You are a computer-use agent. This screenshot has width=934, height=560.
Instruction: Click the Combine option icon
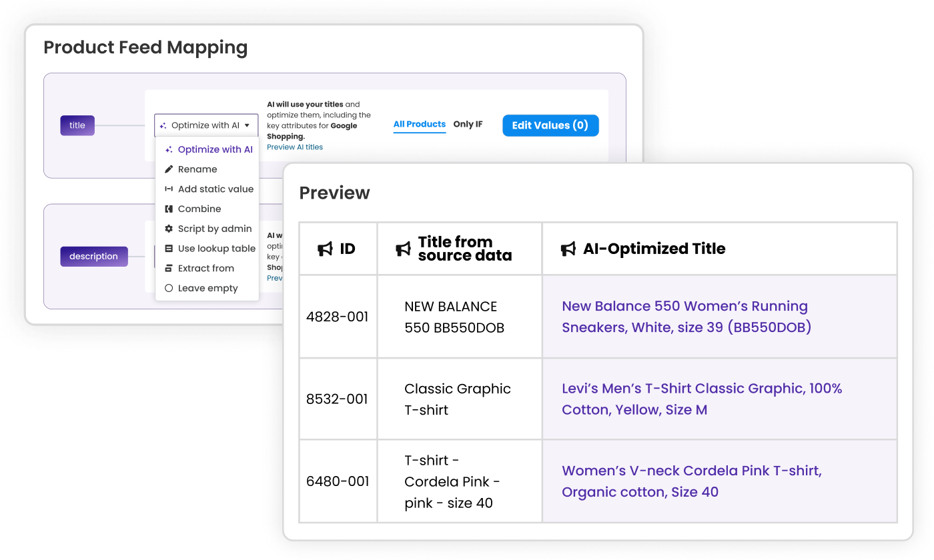tap(169, 209)
